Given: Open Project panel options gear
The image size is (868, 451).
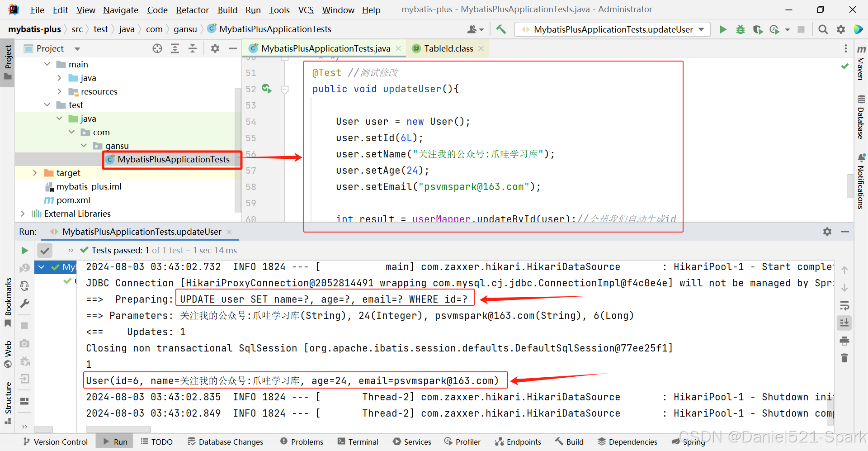Looking at the screenshot, I should click(215, 48).
